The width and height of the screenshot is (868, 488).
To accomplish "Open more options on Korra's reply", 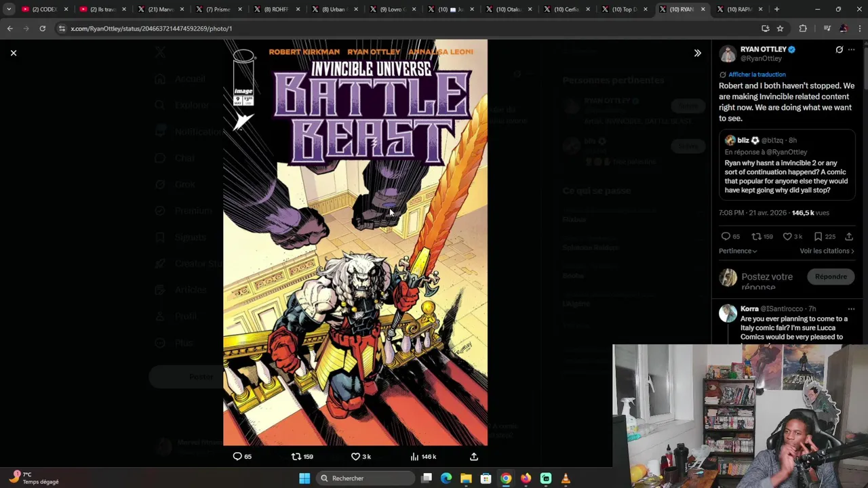I will 852,309.
